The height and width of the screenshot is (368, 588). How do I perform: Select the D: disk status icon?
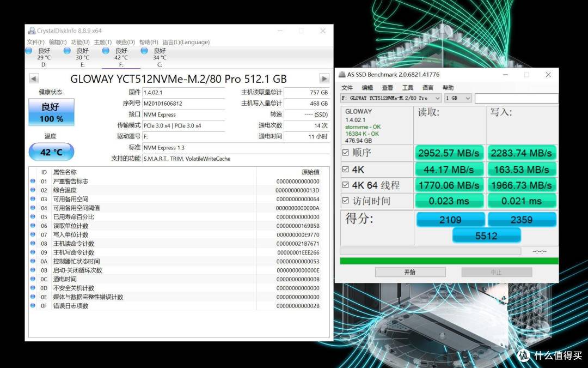coord(28,51)
